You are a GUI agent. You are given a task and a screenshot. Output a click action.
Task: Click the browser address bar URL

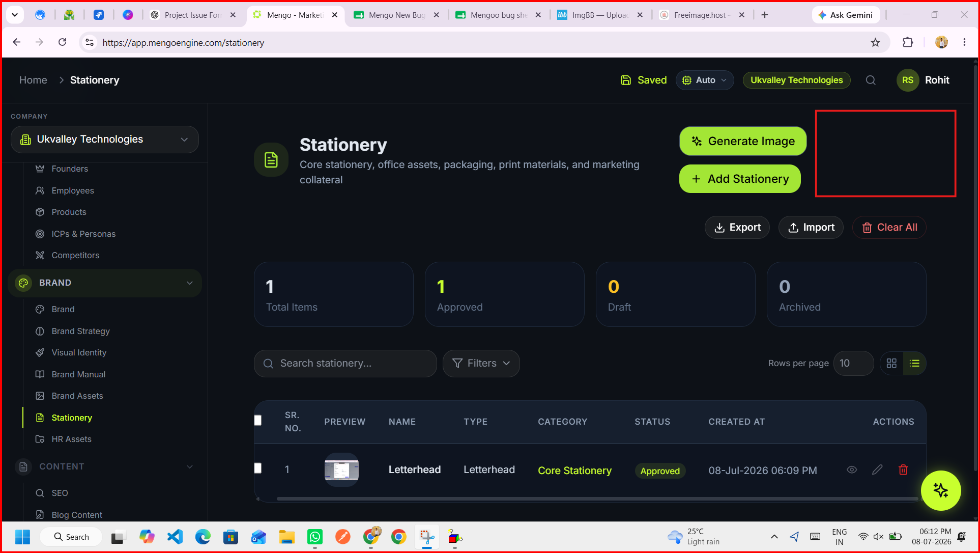[183, 43]
